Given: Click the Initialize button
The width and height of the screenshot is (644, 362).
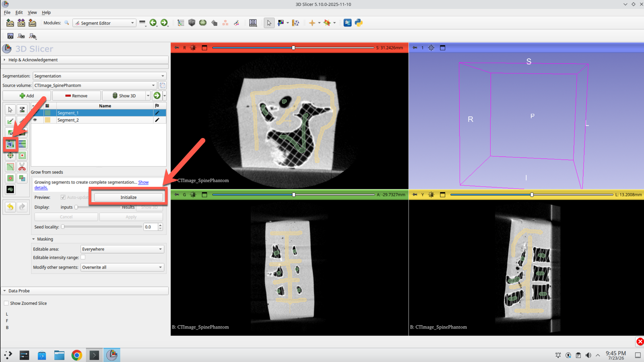Looking at the screenshot, I should coord(128,197).
